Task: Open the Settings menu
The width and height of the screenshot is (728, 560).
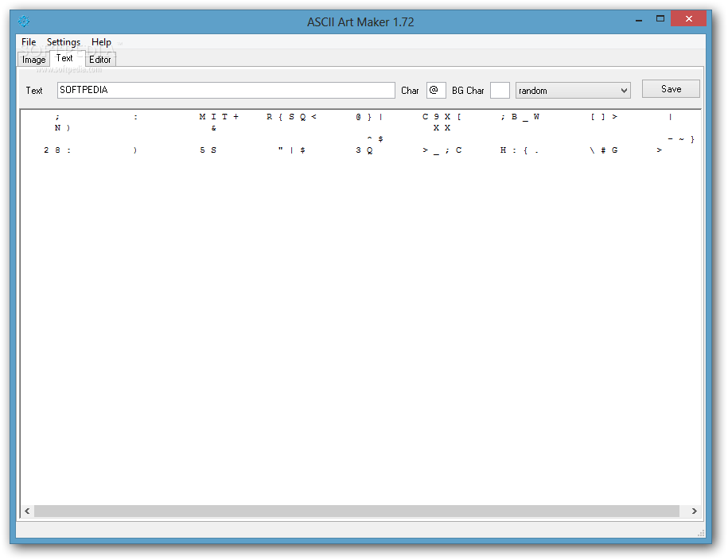Action: click(63, 42)
